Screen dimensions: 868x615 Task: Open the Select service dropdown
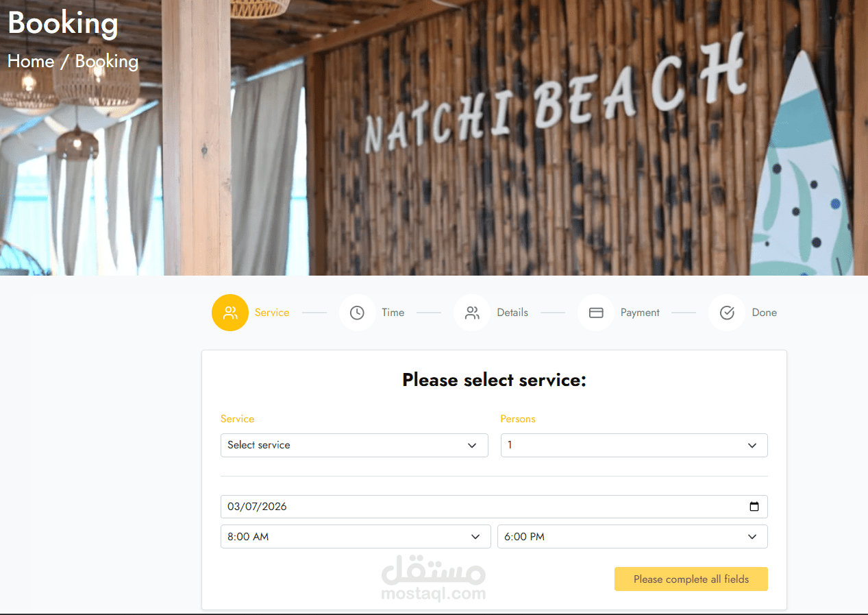point(354,445)
